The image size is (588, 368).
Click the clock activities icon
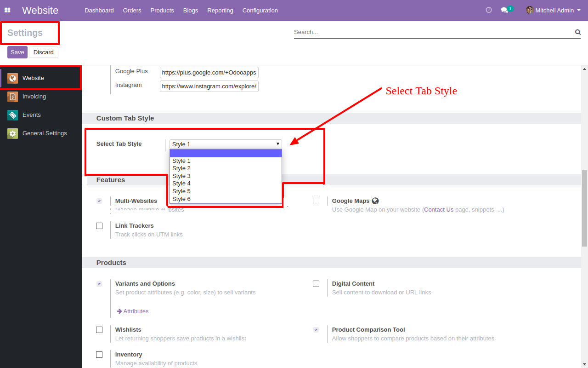click(x=489, y=10)
